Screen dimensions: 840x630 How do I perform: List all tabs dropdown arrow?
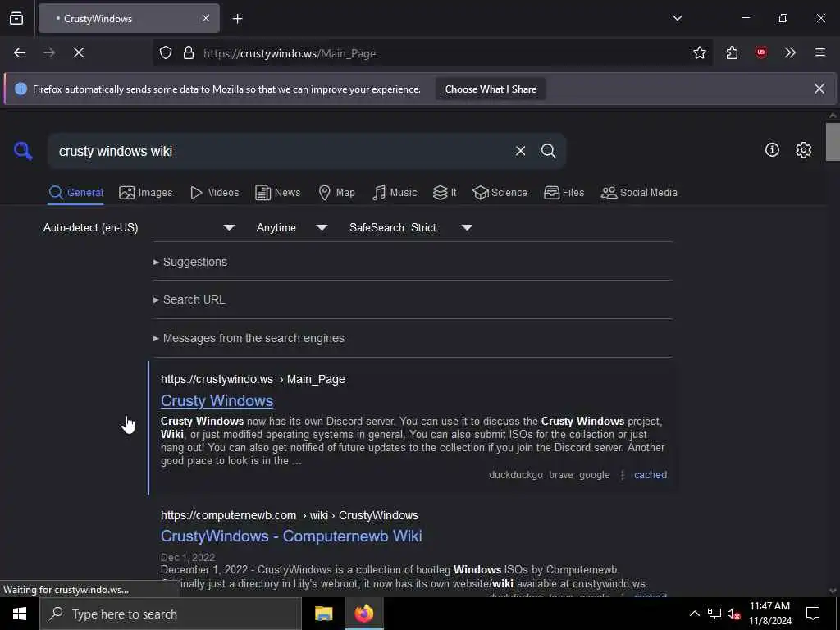(x=677, y=18)
